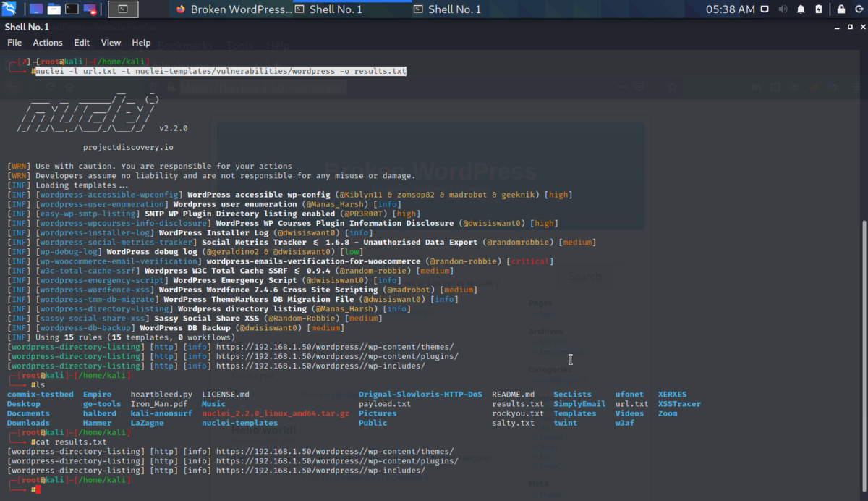Open the Help menu

tap(141, 43)
